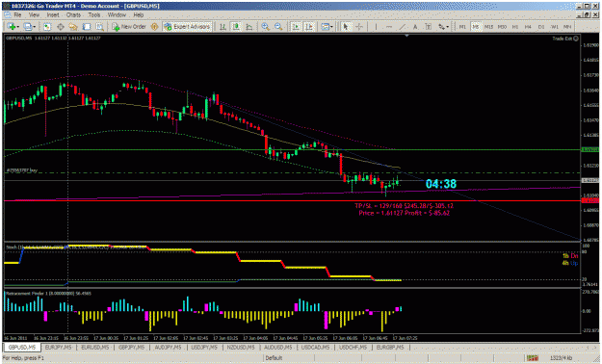Toggle the Market Watch window icon
The image size is (602, 364).
47,27
